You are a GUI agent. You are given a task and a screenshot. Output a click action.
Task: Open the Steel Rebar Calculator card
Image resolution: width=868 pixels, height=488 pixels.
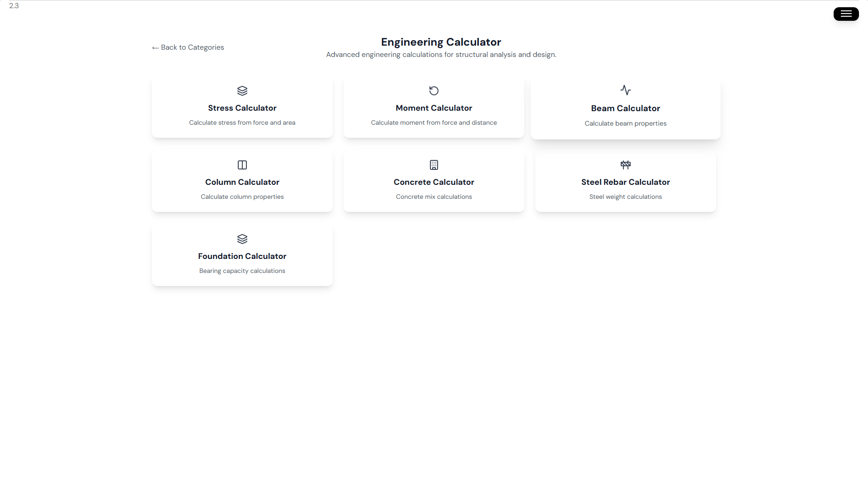click(x=625, y=181)
